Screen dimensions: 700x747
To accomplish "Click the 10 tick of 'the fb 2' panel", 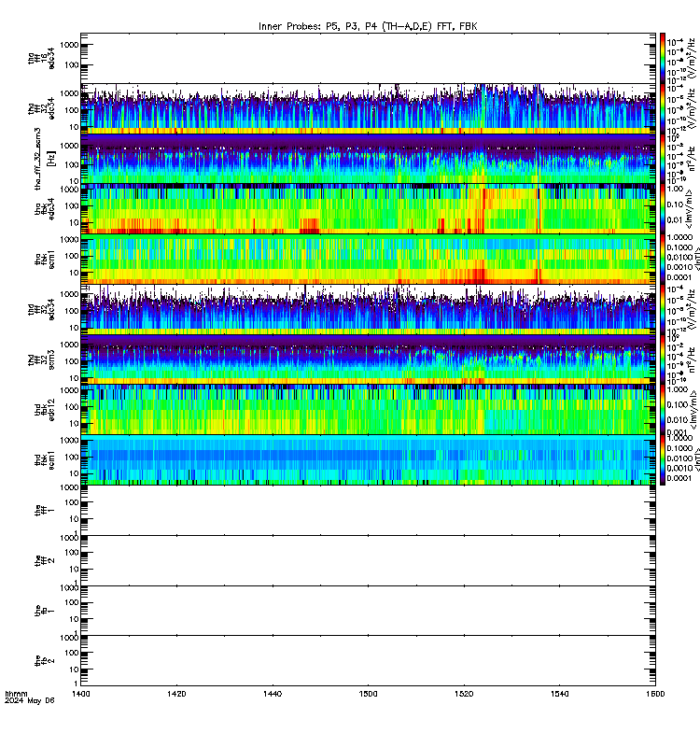I will pos(74,669).
